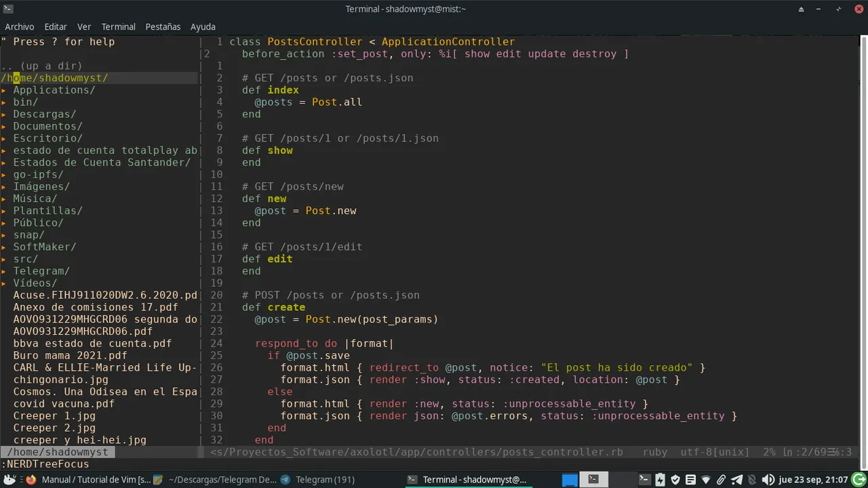868x488 pixels.
Task: Open the clipboard paperclip tray icon
Action: pyautogui.click(x=721, y=480)
